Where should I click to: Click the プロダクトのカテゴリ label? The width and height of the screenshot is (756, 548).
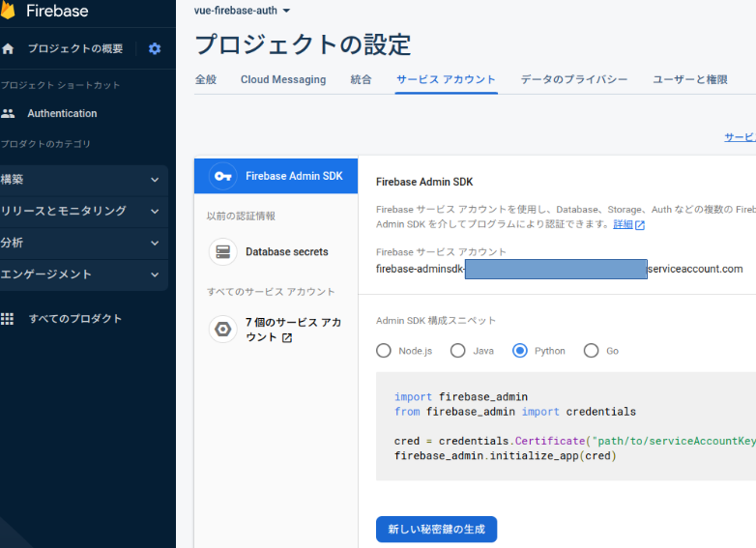click(45, 144)
